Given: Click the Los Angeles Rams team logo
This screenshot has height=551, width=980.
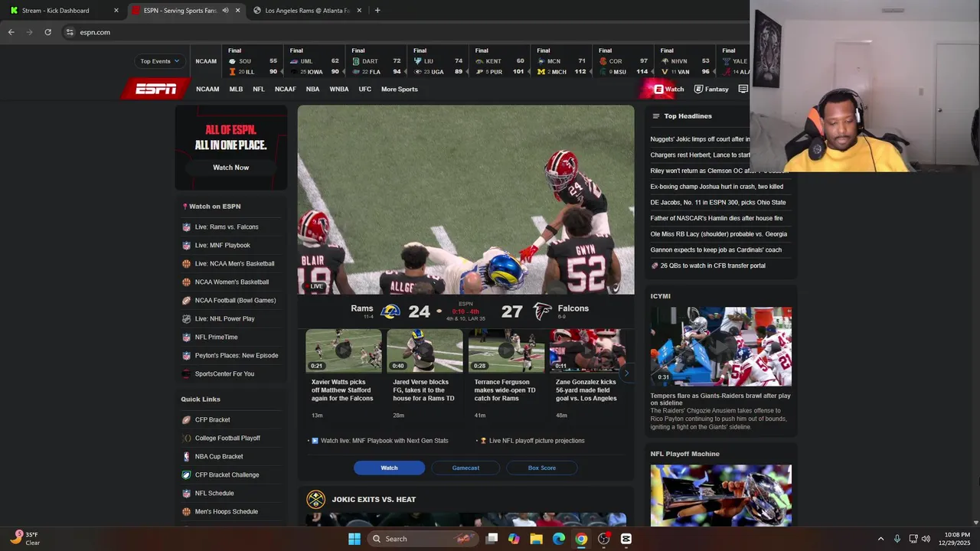Looking at the screenshot, I should [x=390, y=311].
